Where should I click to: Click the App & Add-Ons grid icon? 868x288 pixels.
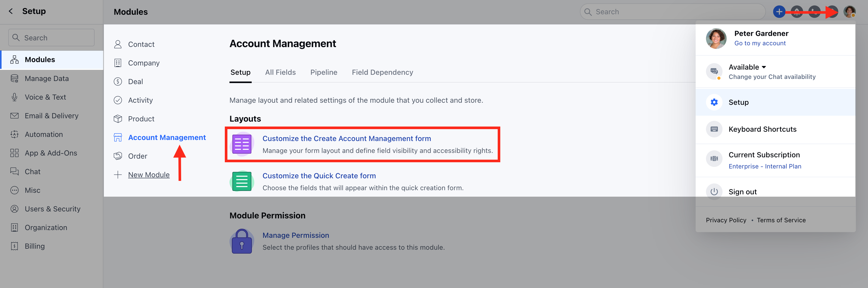click(x=14, y=153)
